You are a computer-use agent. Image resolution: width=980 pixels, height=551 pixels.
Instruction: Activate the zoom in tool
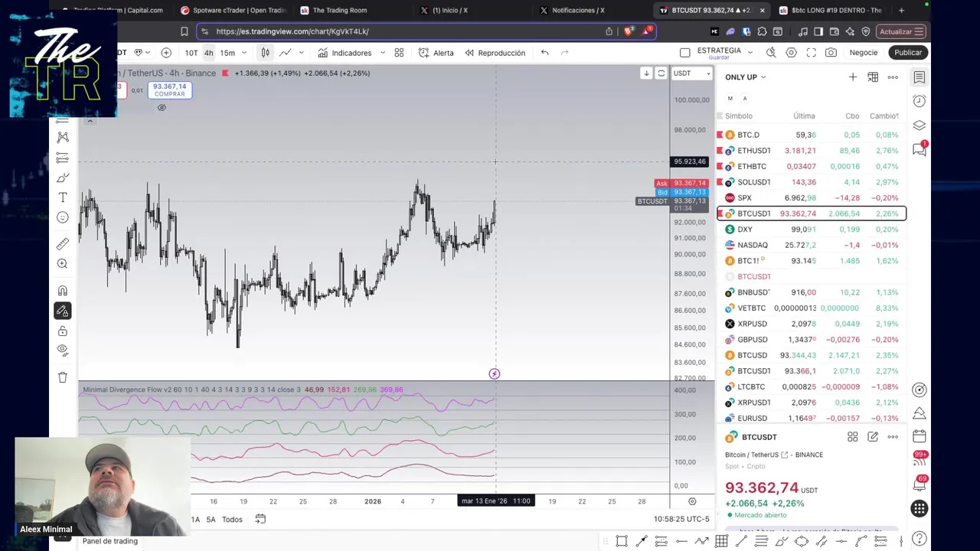coord(63,264)
